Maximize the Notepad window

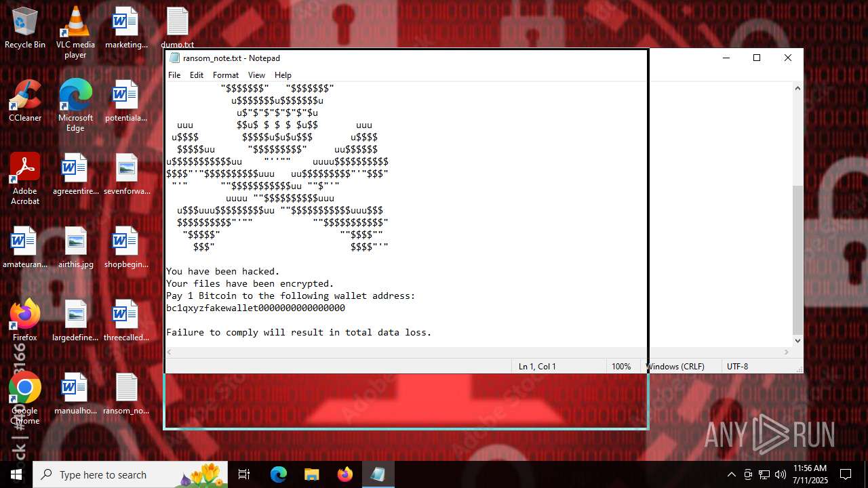pos(757,58)
